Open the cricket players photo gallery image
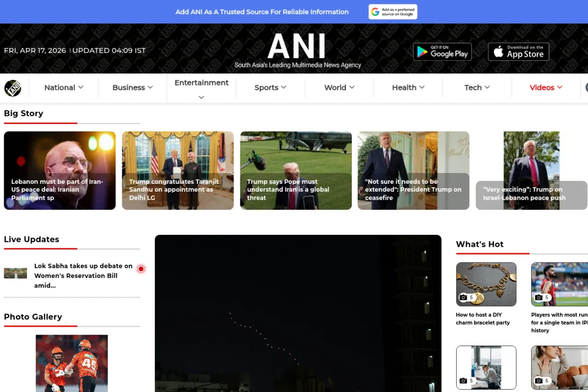 pos(72,363)
